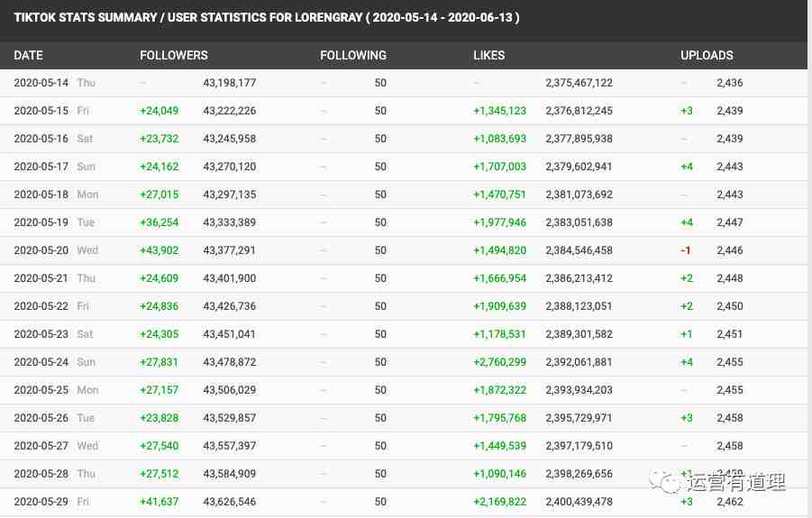Click follower gain +23,732
The image size is (812, 518).
[159, 139]
